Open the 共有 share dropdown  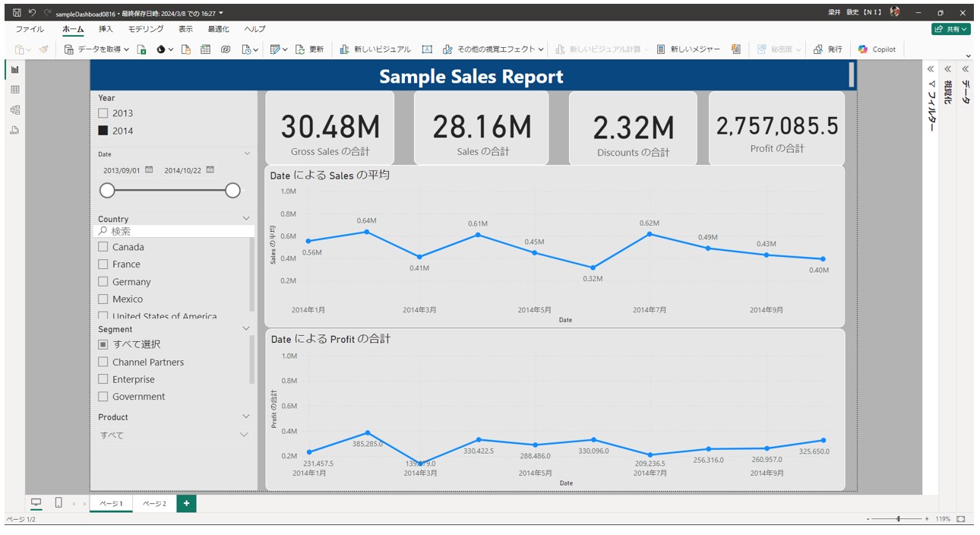(x=951, y=29)
